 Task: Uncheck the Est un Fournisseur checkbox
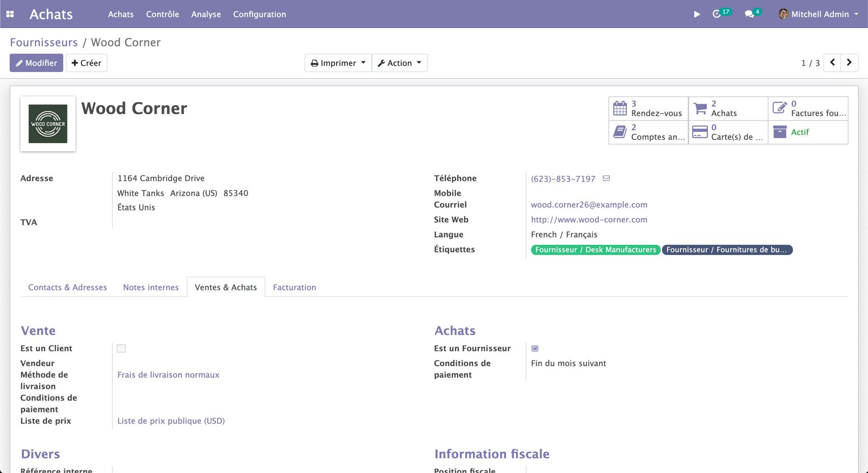tap(535, 348)
